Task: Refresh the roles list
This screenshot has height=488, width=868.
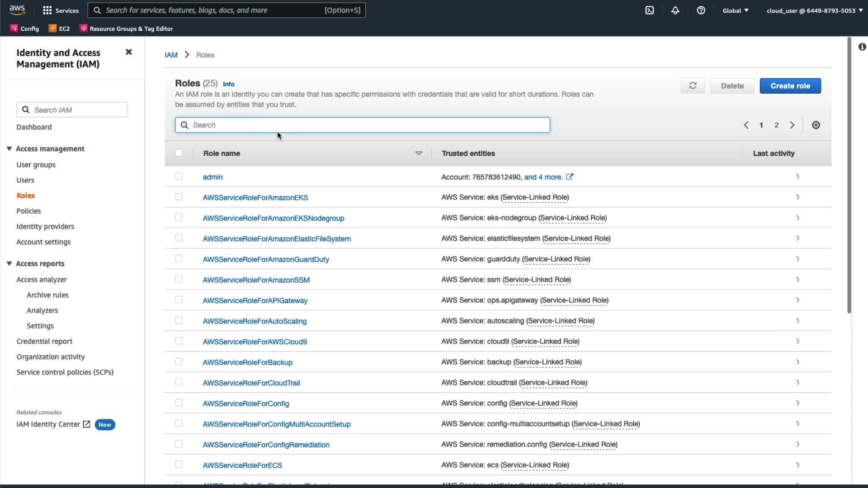Action: 693,86
